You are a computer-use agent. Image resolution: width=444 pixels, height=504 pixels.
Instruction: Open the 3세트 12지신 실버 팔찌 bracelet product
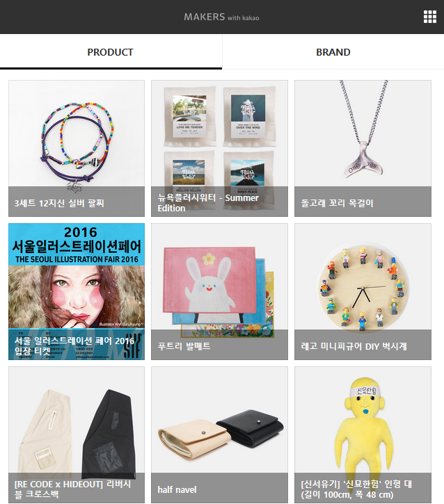[77, 149]
